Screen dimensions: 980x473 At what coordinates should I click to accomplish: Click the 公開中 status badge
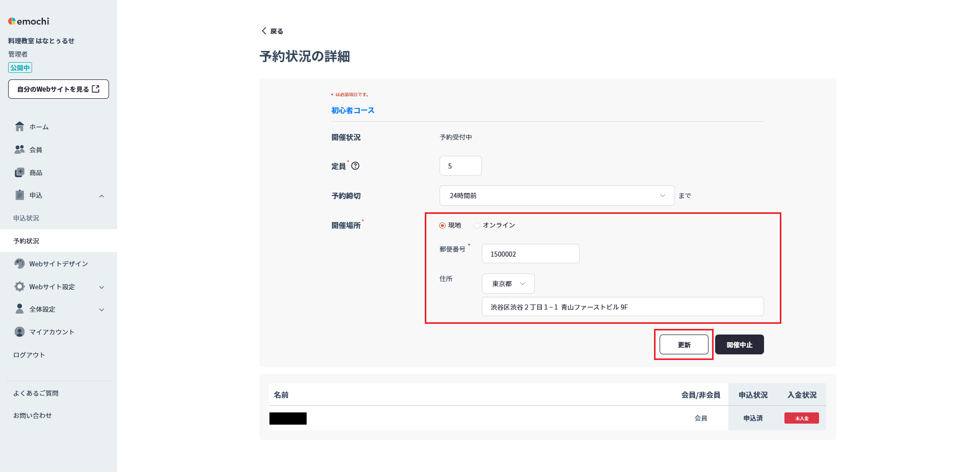pos(20,68)
